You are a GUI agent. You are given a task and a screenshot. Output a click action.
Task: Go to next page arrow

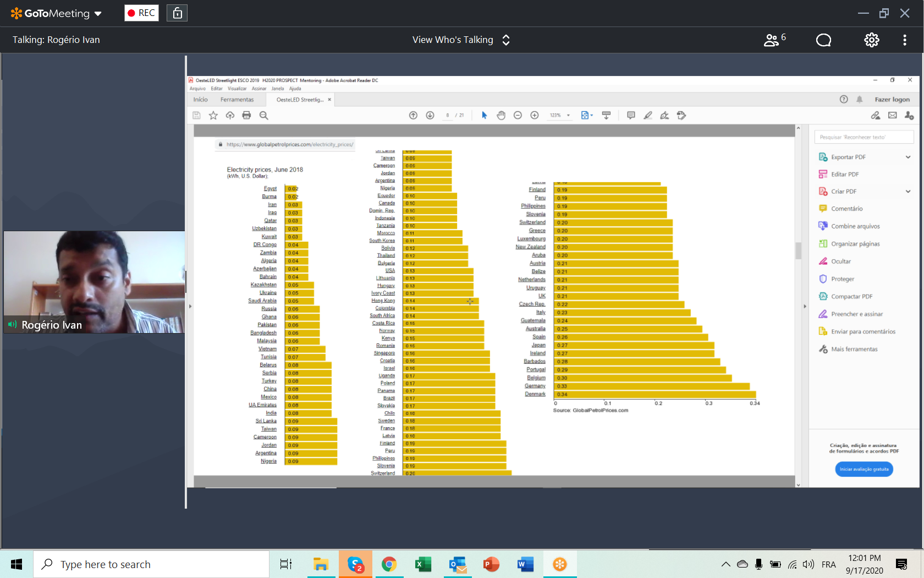click(430, 115)
